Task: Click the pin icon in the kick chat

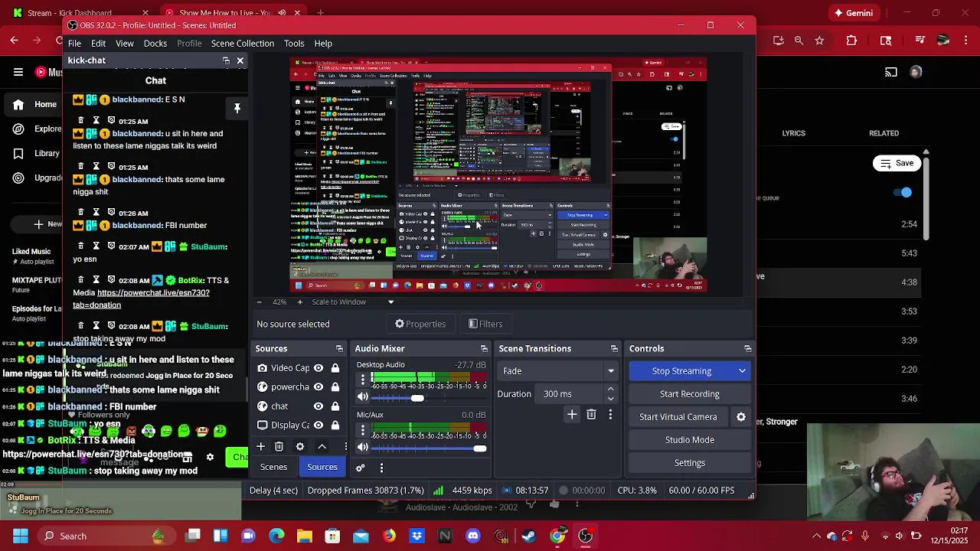Action: point(237,109)
